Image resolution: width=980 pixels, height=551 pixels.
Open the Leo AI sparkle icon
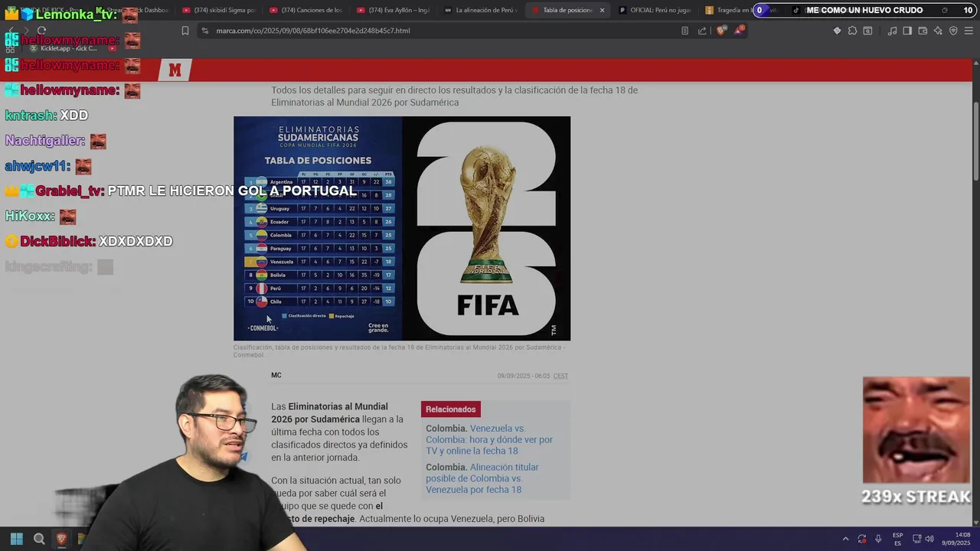click(x=938, y=31)
